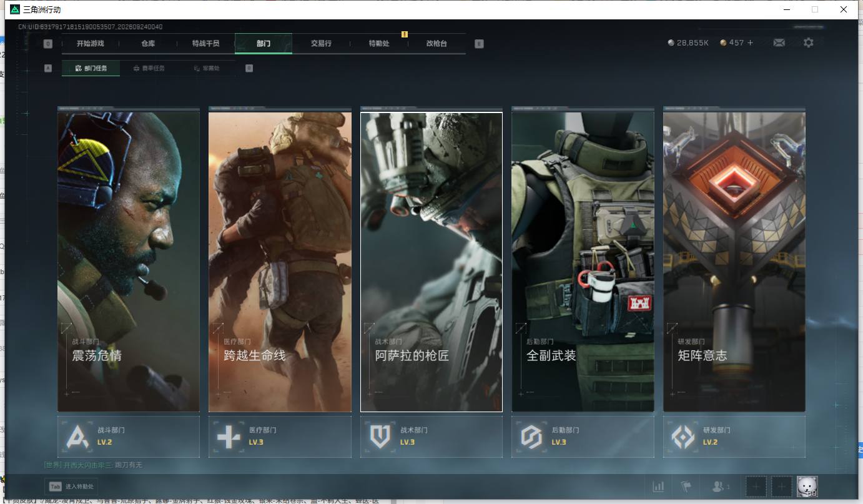Click the 战术部门 shield emblem icon
This screenshot has height=504, width=863.
380,437
